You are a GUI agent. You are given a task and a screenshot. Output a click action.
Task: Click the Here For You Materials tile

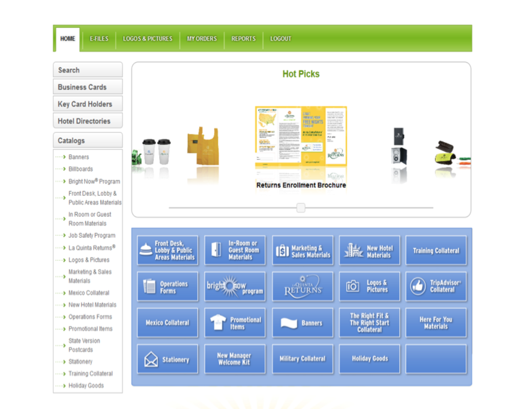coord(436,323)
